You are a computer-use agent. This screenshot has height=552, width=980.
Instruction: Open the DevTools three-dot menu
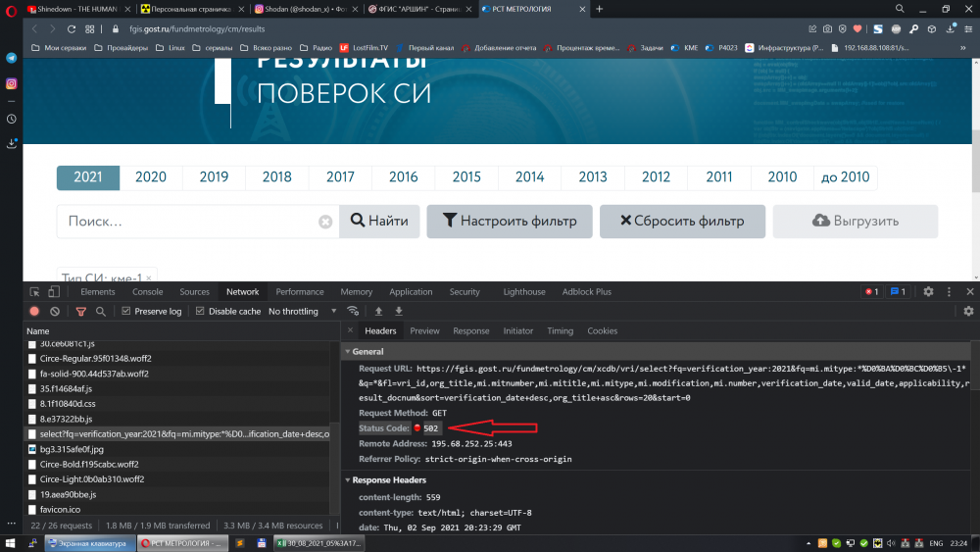coord(949,292)
